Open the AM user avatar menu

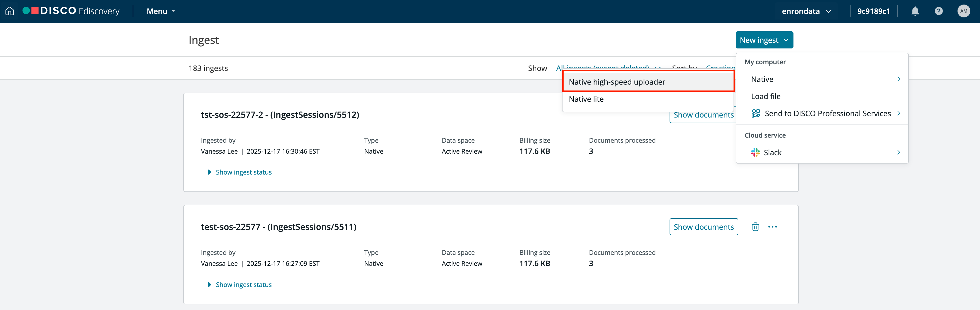point(963,11)
